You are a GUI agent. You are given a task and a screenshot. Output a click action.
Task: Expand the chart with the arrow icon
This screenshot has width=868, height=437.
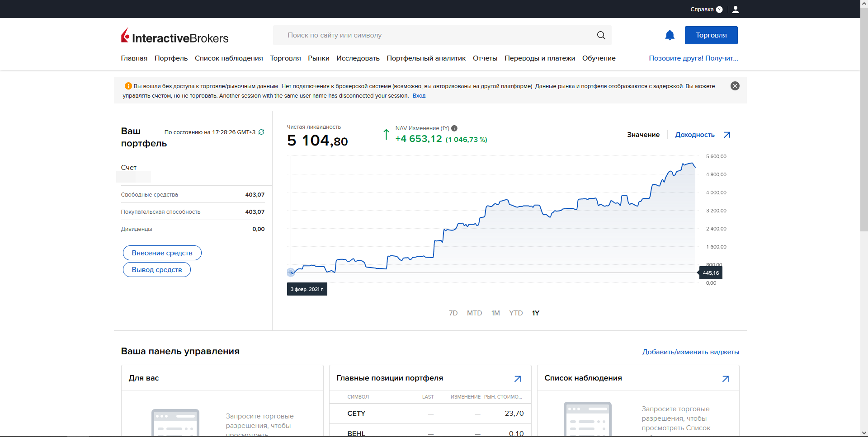coord(727,135)
